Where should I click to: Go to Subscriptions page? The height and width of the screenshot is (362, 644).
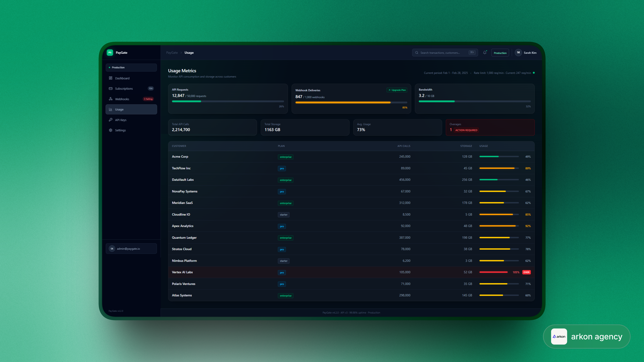click(131, 88)
